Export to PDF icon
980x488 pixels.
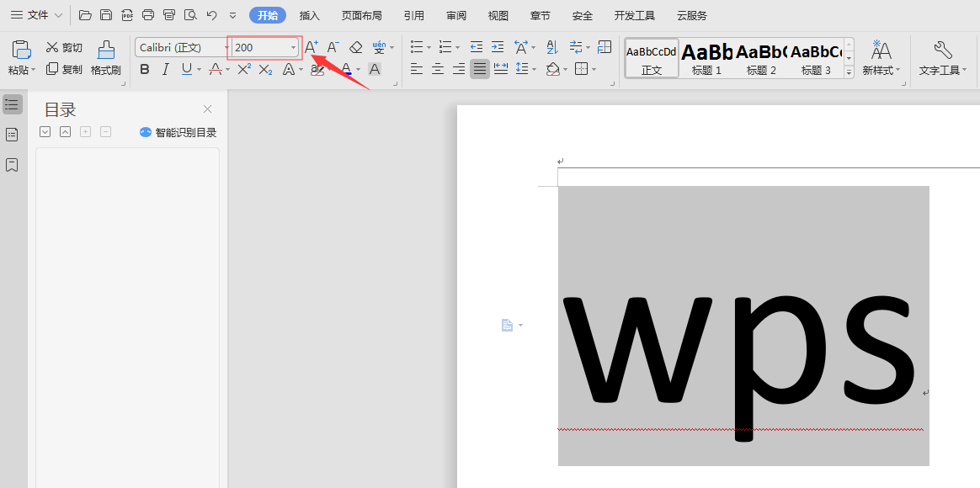click(x=127, y=15)
